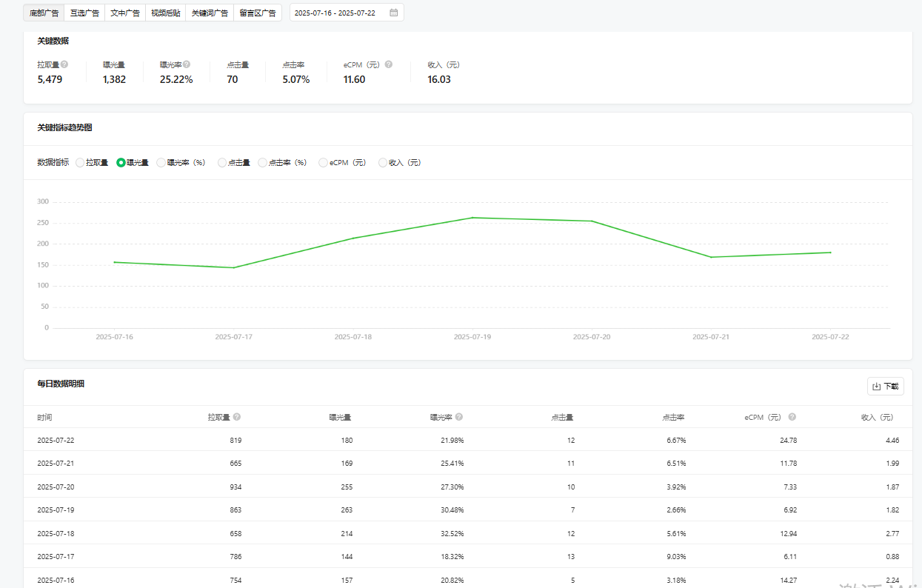The width and height of the screenshot is (922, 588).
Task: Click the help icon beside 曝光率 in 关键数据
Action: (x=187, y=64)
